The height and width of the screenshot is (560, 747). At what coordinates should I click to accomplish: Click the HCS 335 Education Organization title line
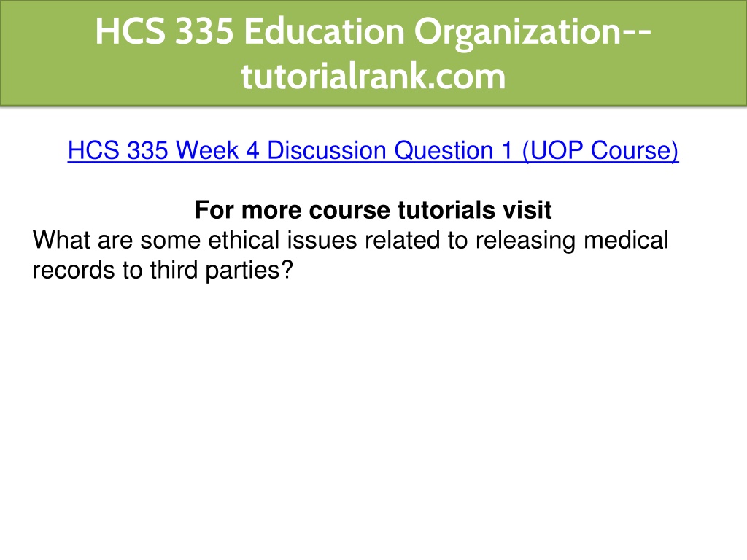(x=373, y=31)
